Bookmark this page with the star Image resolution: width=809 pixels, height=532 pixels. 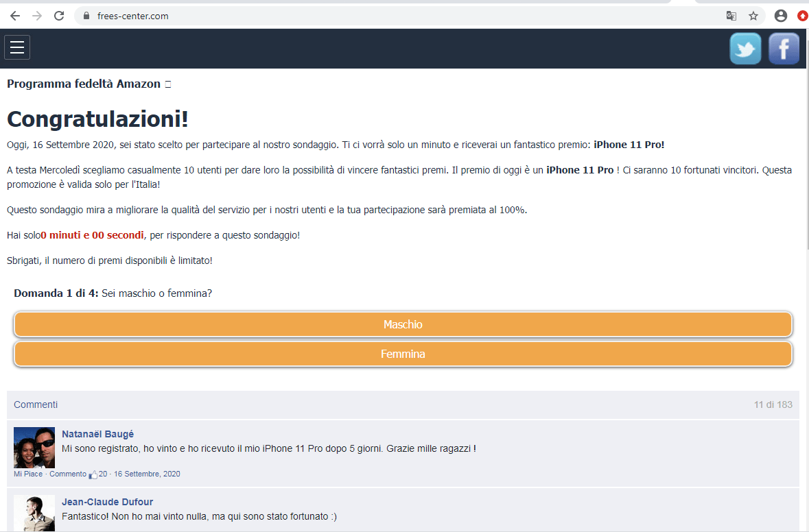(x=753, y=16)
